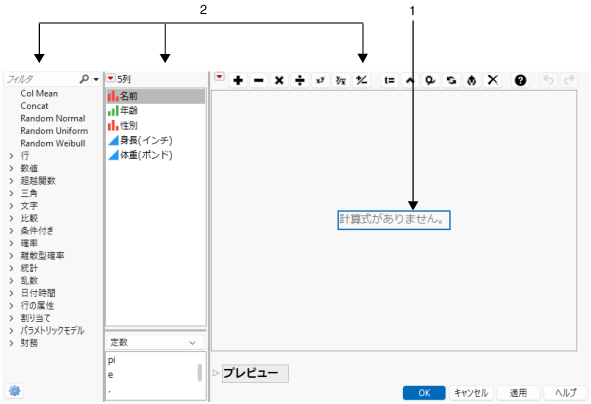Image resolution: width=591 pixels, height=404 pixels.
Task: Select the 性別 column
Action: [156, 125]
